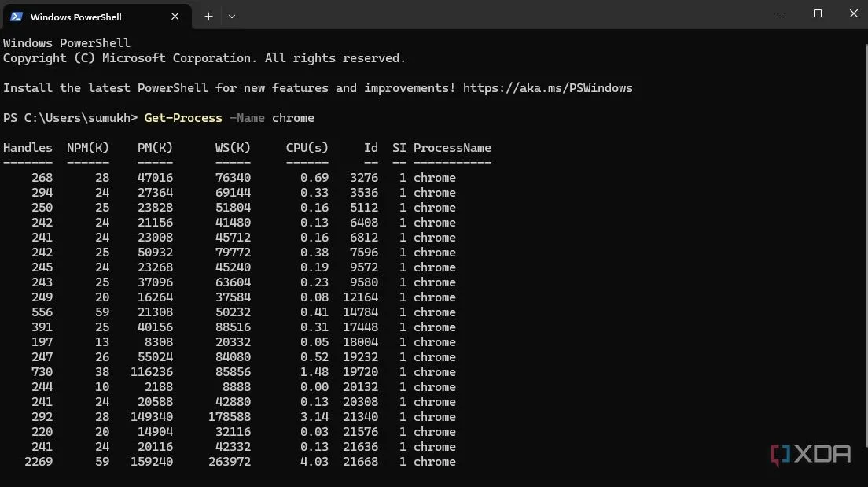Click the prompt path C:\Users\sumukh
This screenshot has height=487, width=868.
(x=78, y=118)
